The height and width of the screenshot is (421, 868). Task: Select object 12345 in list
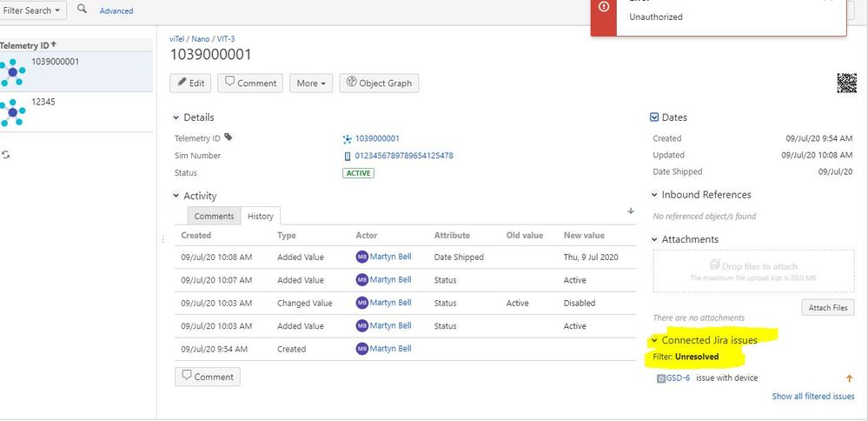click(x=76, y=112)
